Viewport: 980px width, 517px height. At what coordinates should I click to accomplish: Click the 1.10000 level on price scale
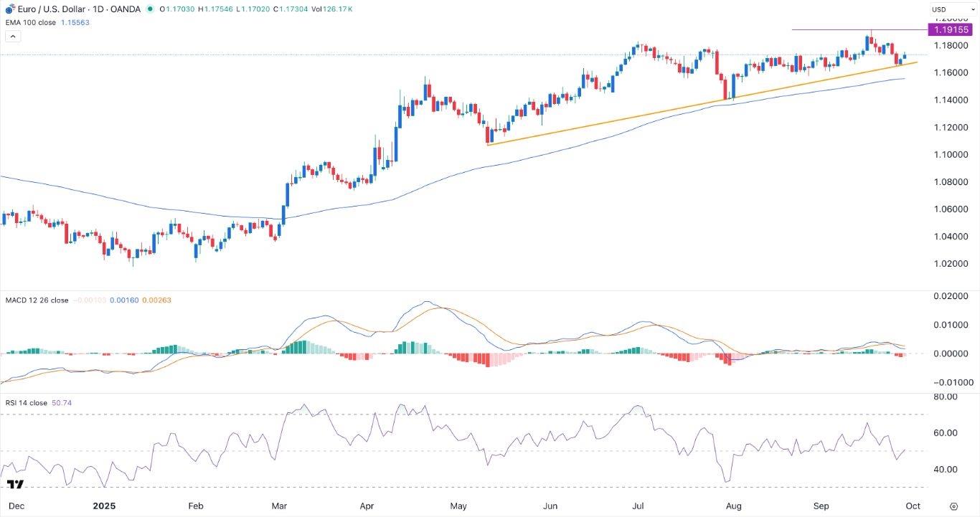(951, 155)
